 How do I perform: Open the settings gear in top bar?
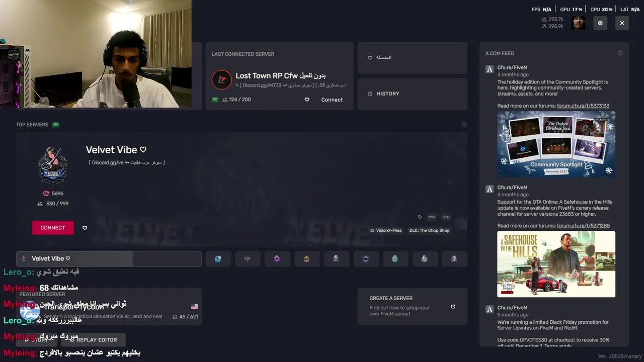click(600, 23)
